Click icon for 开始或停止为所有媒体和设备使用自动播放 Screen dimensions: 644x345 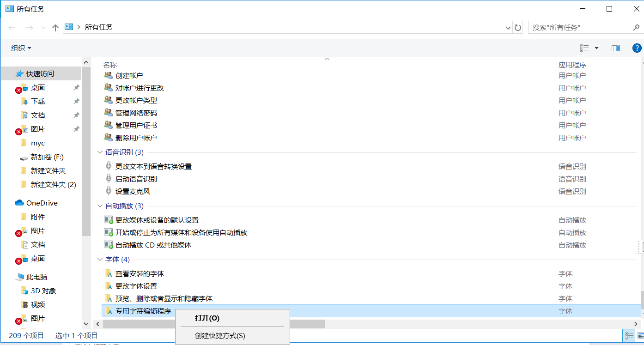[x=109, y=232]
